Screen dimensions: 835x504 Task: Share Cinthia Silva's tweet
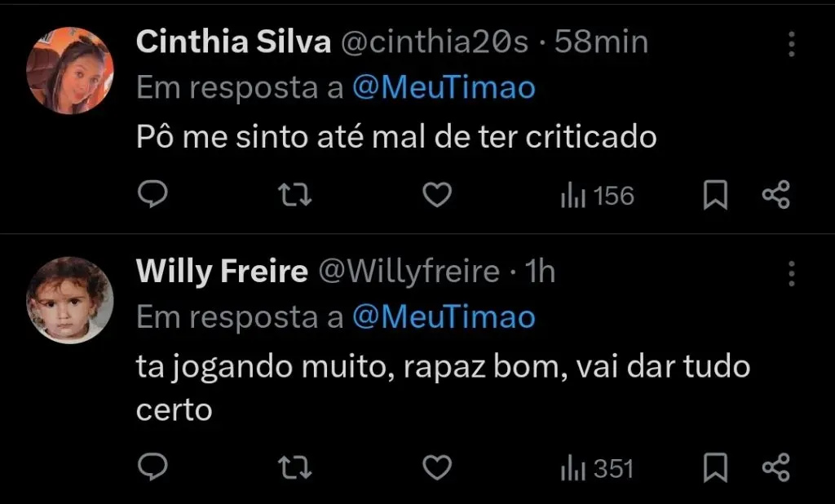coord(775,195)
